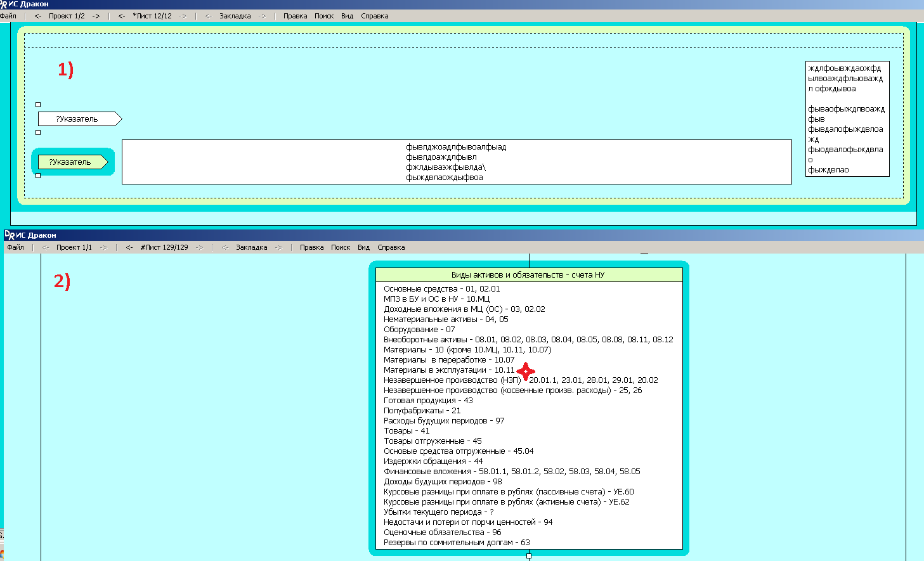The width and height of the screenshot is (924, 561).
Task: Click the #Лист 129/129 sheet indicator
Action: coord(164,247)
